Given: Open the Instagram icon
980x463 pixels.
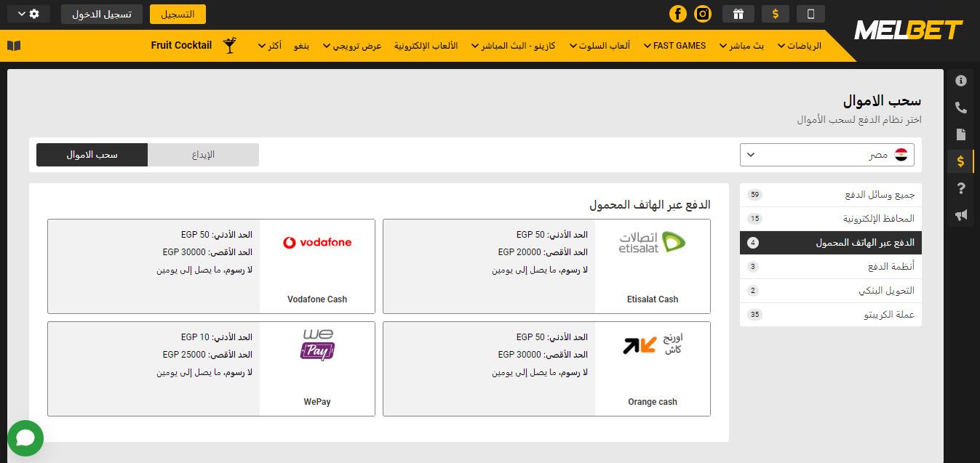Looking at the screenshot, I should coord(701,14).
